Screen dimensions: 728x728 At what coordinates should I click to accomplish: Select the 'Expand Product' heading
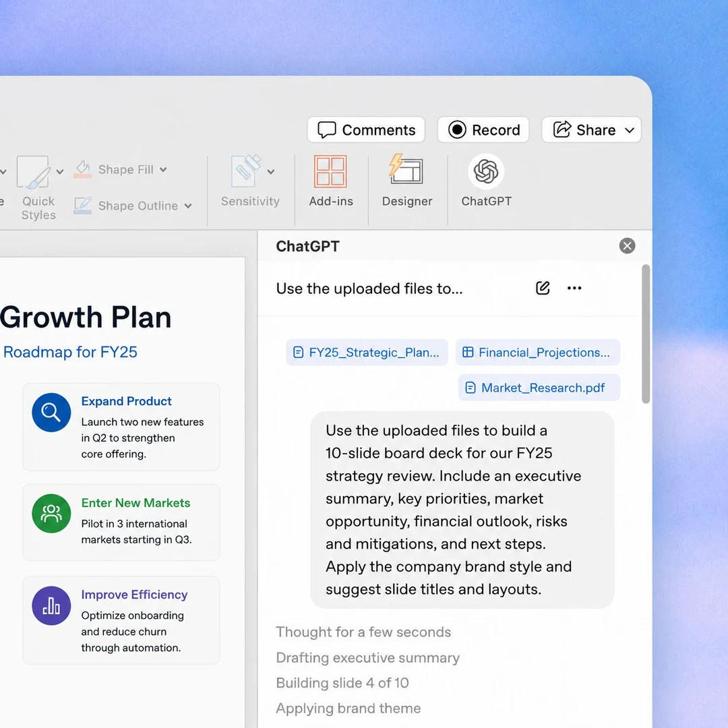(126, 401)
